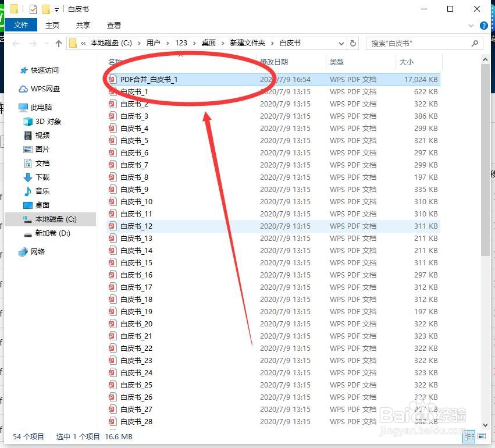Click the search magnifier icon
The height and width of the screenshot is (448, 495).
[x=475, y=43]
